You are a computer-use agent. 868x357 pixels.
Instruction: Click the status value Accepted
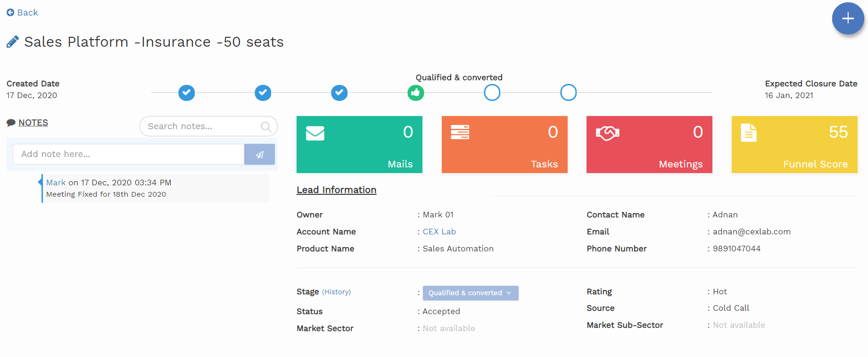tap(441, 311)
